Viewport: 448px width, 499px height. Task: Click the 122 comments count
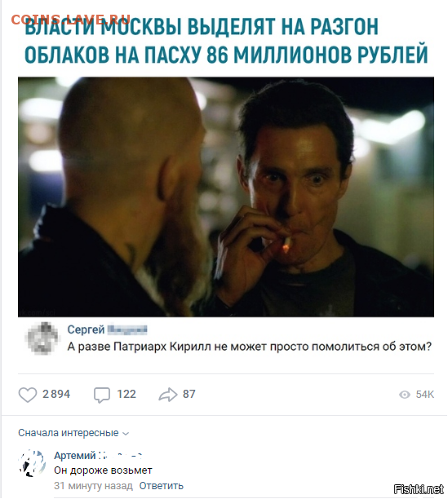click(x=126, y=395)
